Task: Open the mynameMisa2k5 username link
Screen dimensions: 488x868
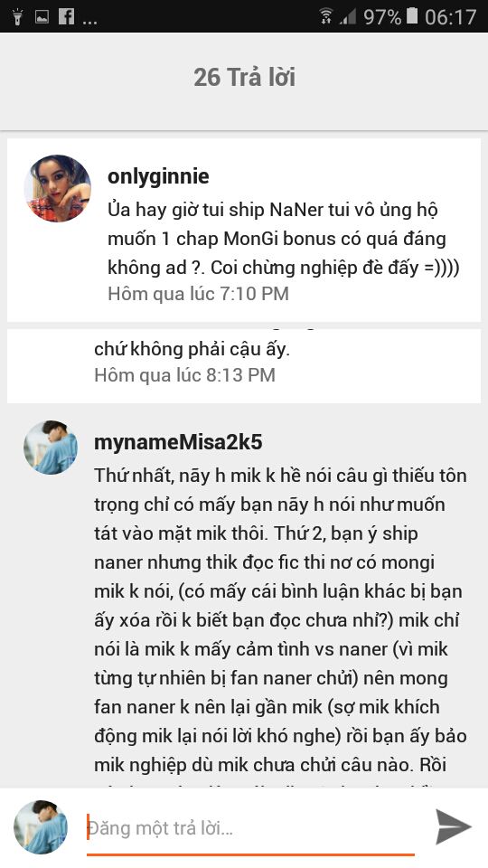Action: (178, 442)
